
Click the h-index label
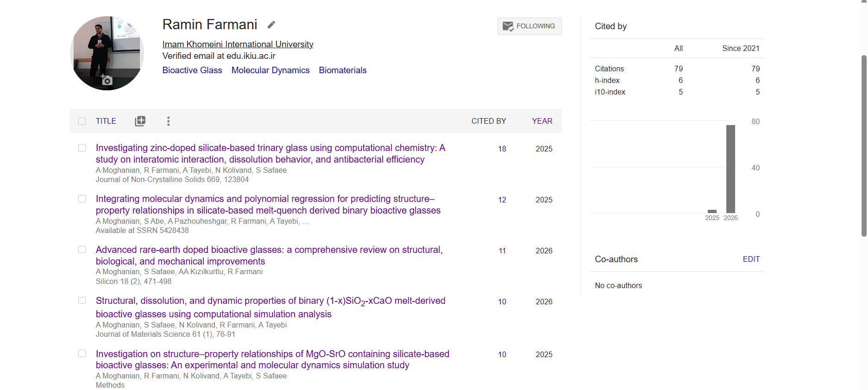607,80
